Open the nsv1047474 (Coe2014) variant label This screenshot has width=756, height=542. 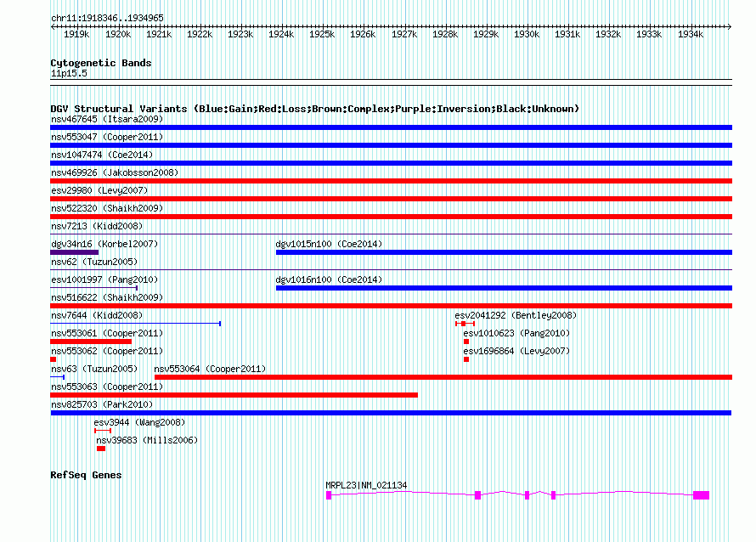(102, 155)
